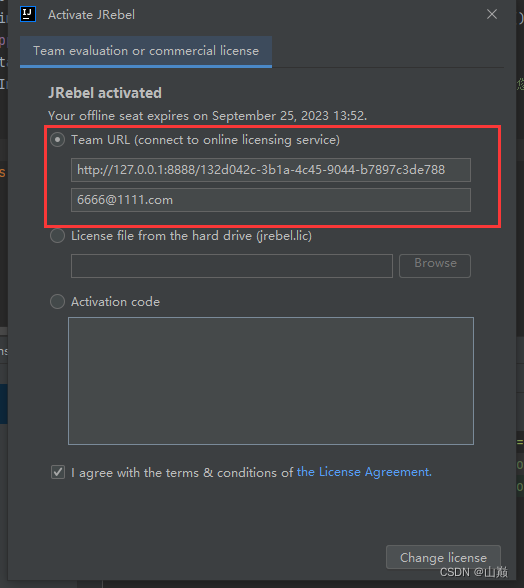Focus the jrebel.lic file path field
The height and width of the screenshot is (588, 524).
pos(232,266)
